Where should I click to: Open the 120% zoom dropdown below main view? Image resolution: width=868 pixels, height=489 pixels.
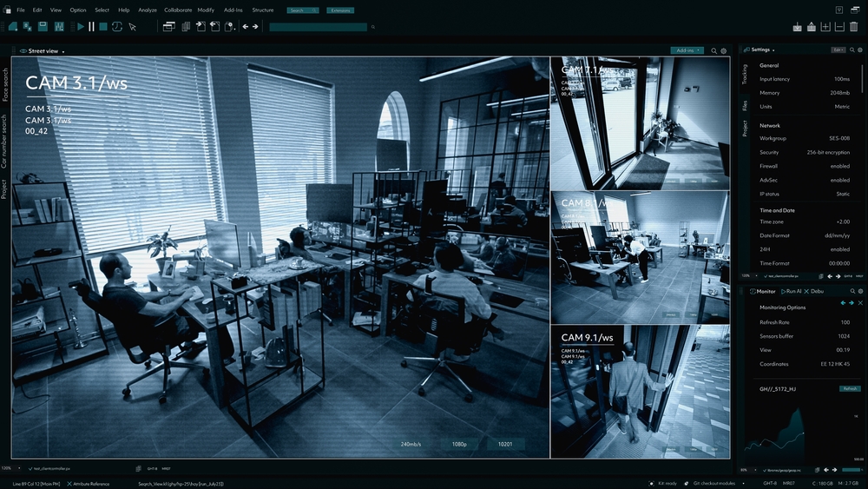(x=10, y=468)
